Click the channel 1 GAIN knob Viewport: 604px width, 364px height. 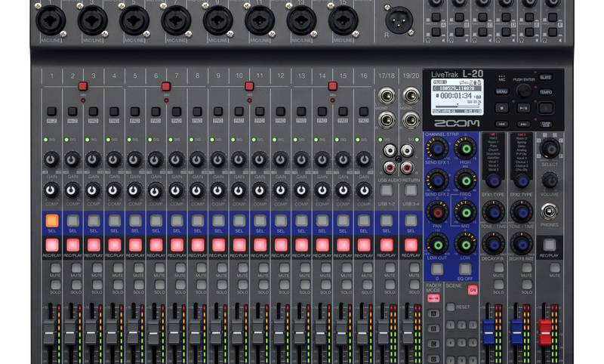pyautogui.click(x=51, y=159)
